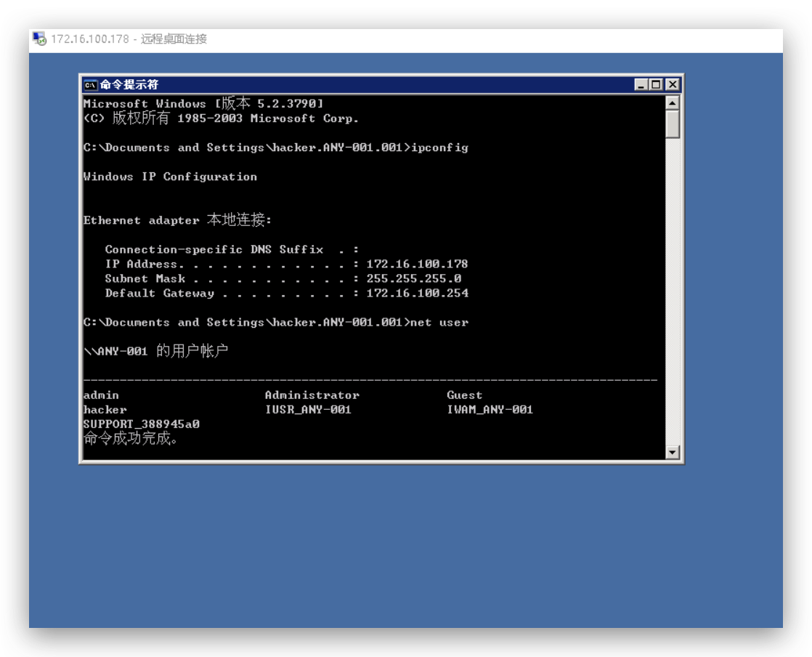
Task: Click the 'hacker' user account entry
Action: 105,409
